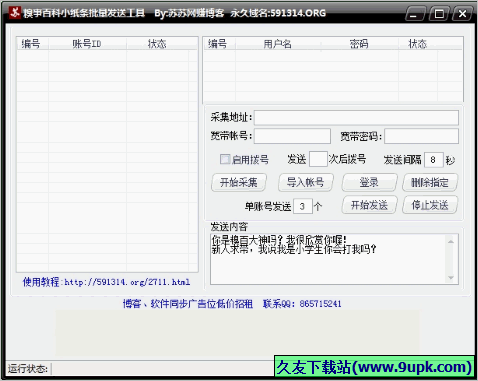
Task: Minimize the window
Action: pos(415,14)
